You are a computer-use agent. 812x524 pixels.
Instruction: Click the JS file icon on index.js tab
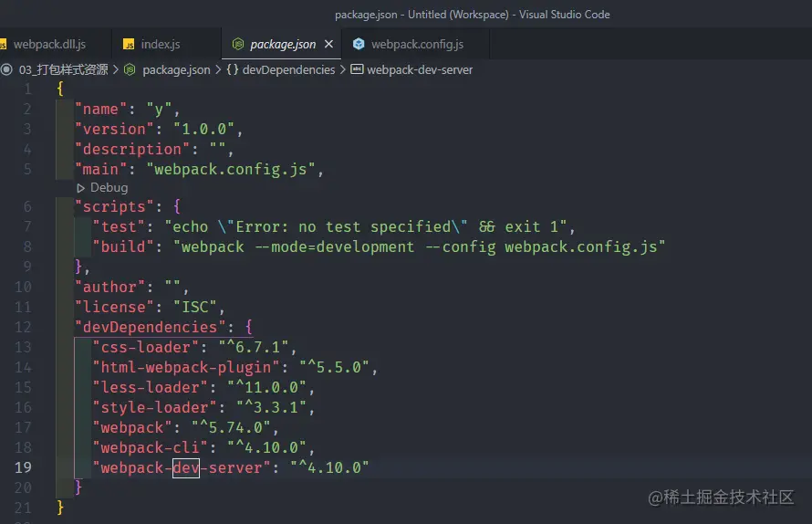point(129,45)
